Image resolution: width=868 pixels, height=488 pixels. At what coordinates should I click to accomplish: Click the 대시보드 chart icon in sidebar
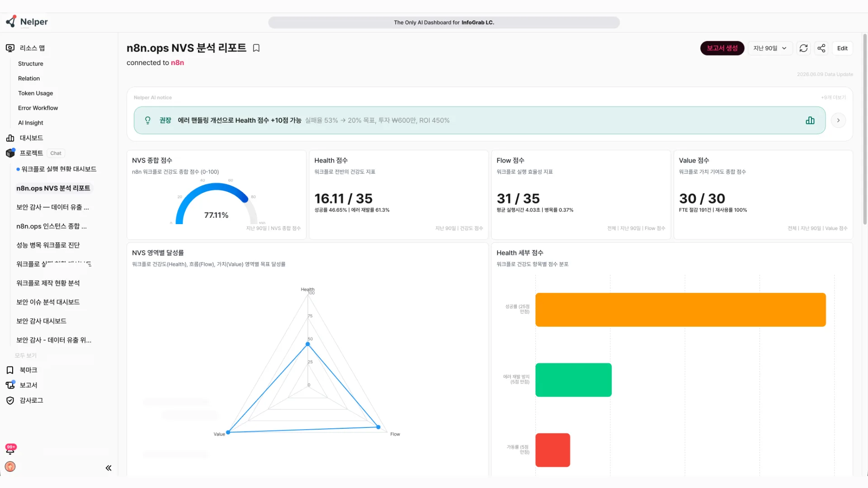point(10,138)
